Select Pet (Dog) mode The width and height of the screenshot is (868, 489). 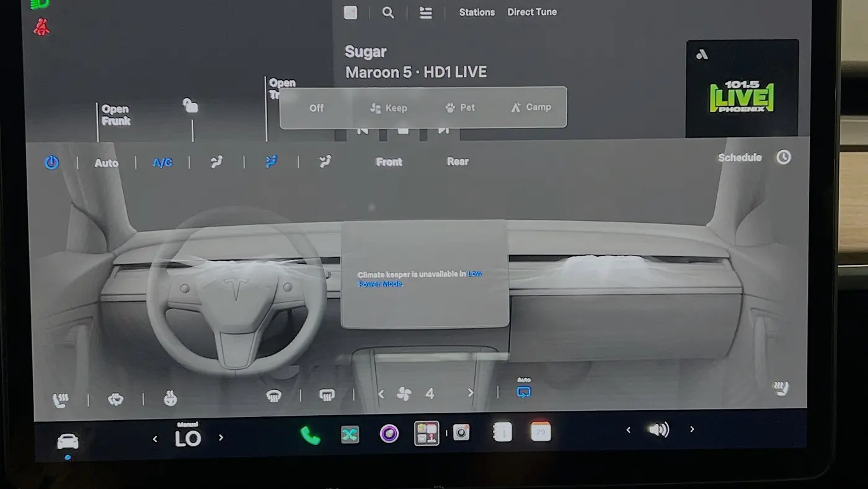460,107
